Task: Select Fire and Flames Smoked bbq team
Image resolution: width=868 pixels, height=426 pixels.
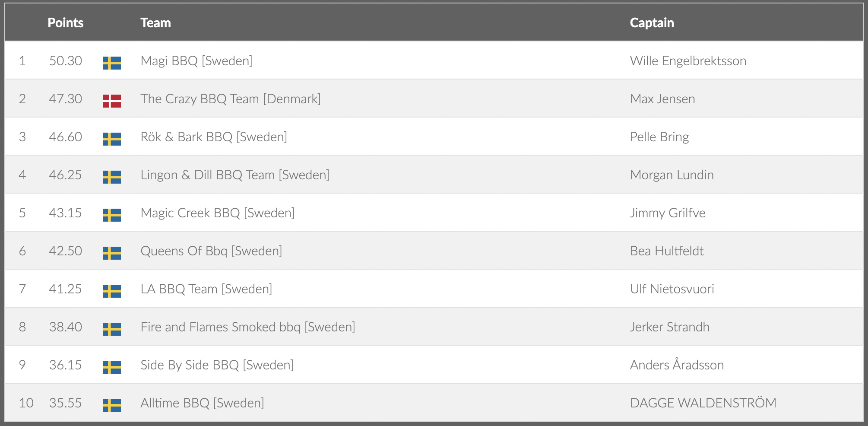Action: [x=248, y=327]
